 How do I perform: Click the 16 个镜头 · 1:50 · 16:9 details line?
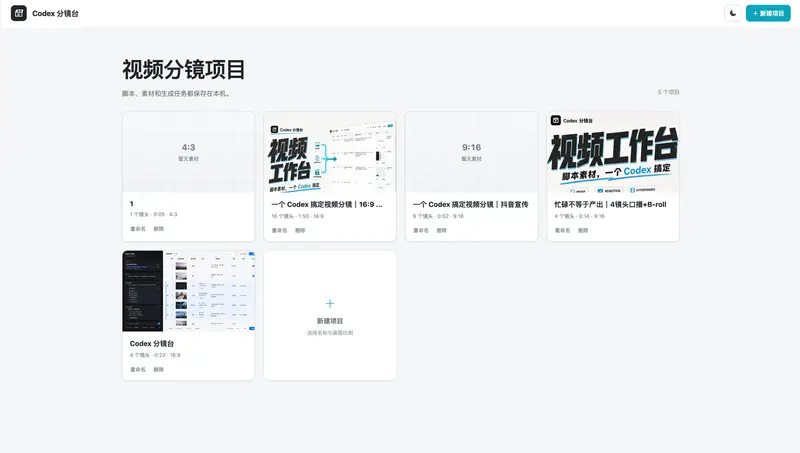tap(297, 216)
